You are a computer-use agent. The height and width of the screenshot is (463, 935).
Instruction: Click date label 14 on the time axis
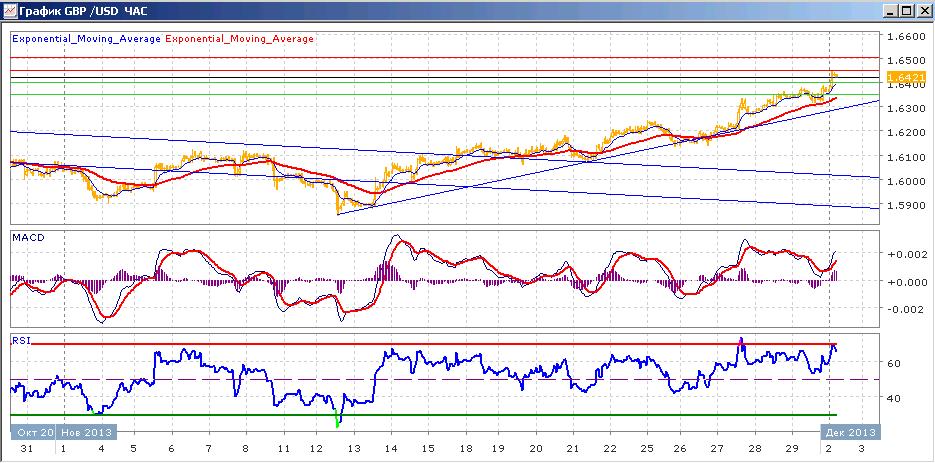click(x=391, y=449)
